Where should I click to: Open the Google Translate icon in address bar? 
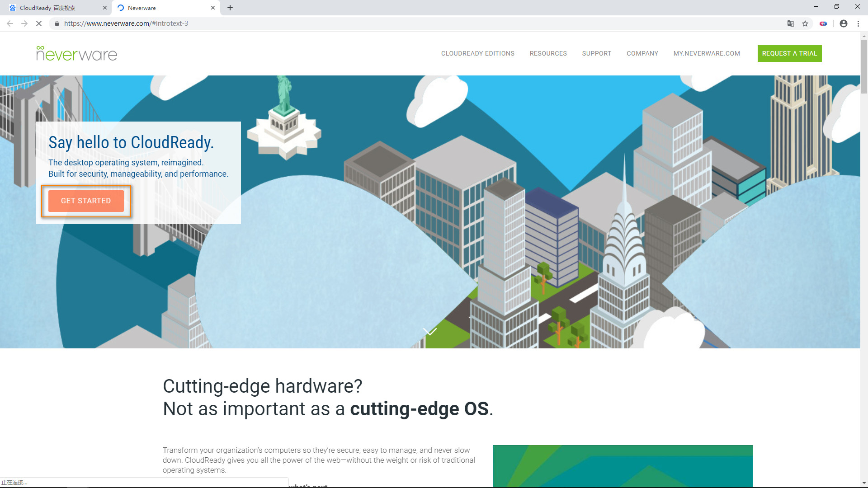click(x=790, y=23)
